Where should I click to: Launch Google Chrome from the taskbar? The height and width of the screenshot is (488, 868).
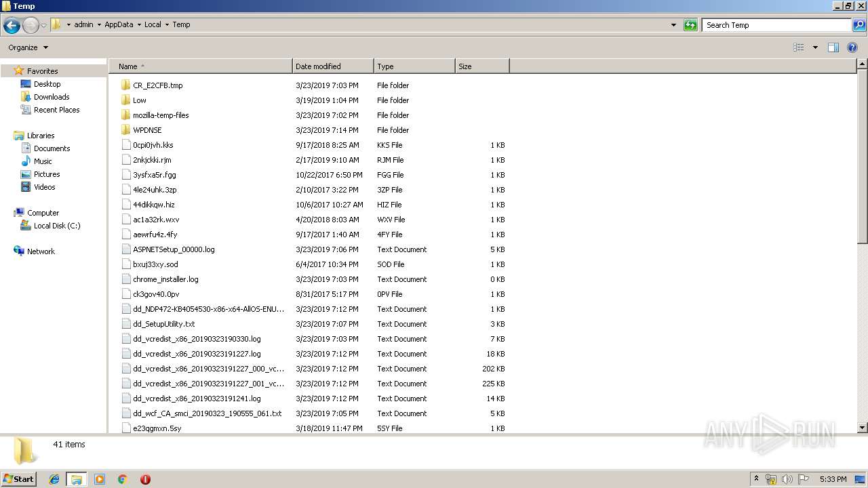click(123, 479)
